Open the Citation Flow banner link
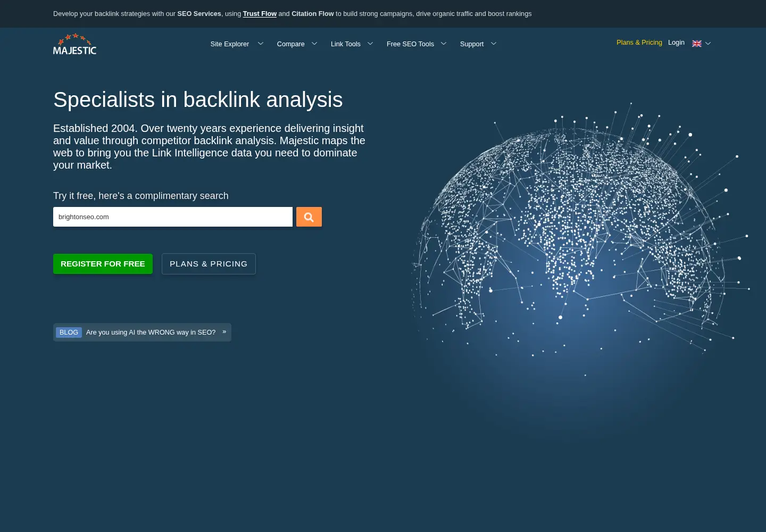 (313, 14)
